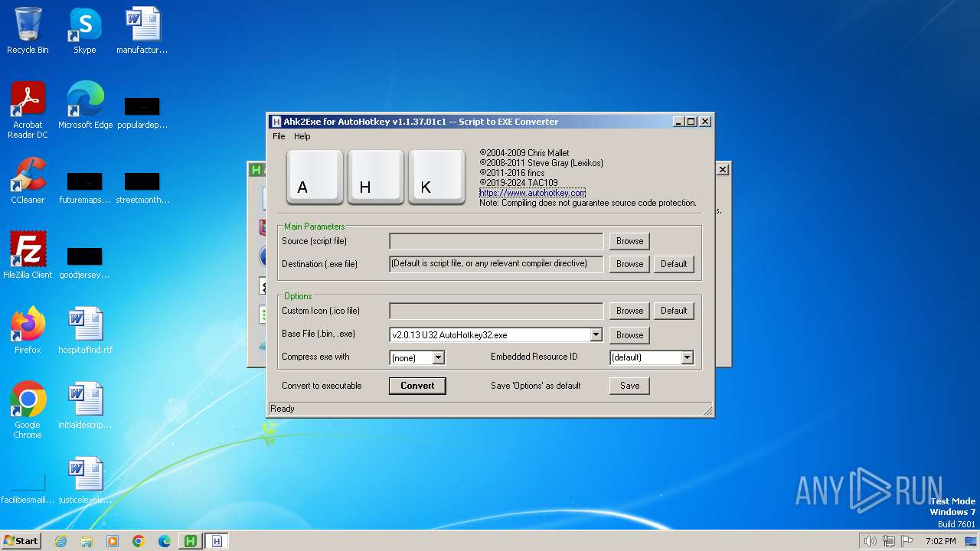Open Windows Media Player from taskbar
This screenshot has height=551, width=980.
113,541
